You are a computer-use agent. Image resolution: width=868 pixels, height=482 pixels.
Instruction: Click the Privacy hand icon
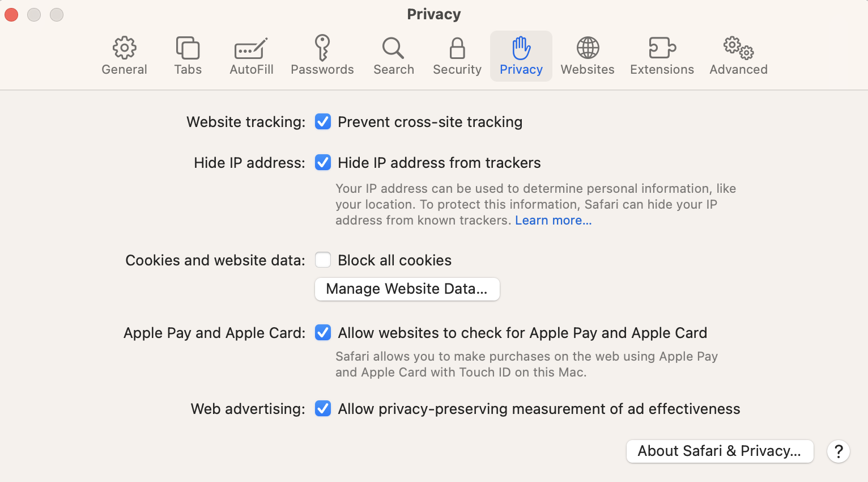pyautogui.click(x=521, y=49)
